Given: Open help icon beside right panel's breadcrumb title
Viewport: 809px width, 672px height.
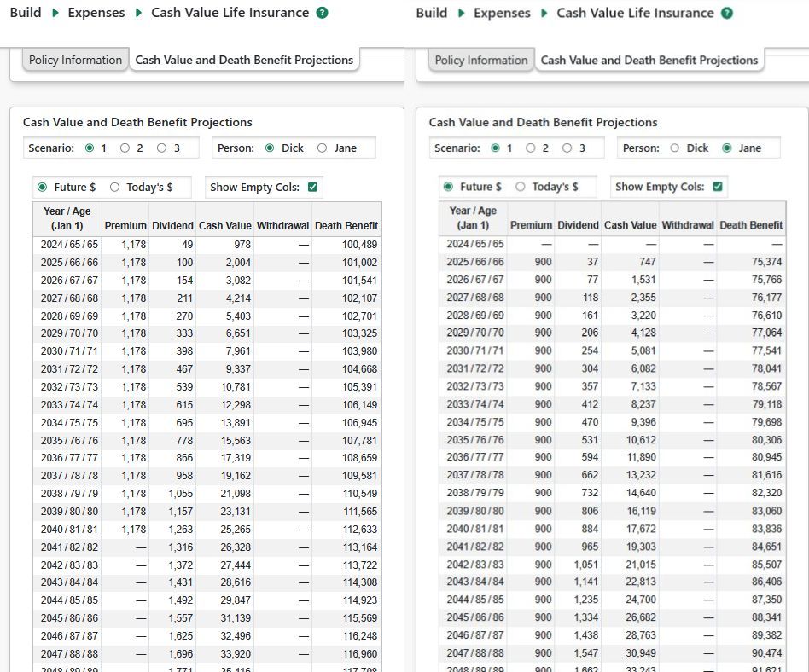Looking at the screenshot, I should click(x=727, y=14).
